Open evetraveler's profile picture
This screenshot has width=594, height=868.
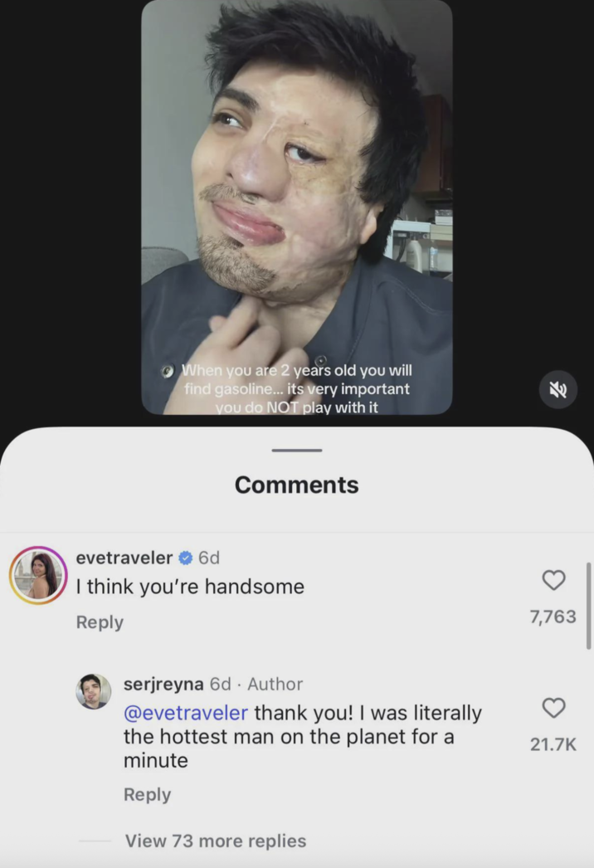pyautogui.click(x=37, y=576)
